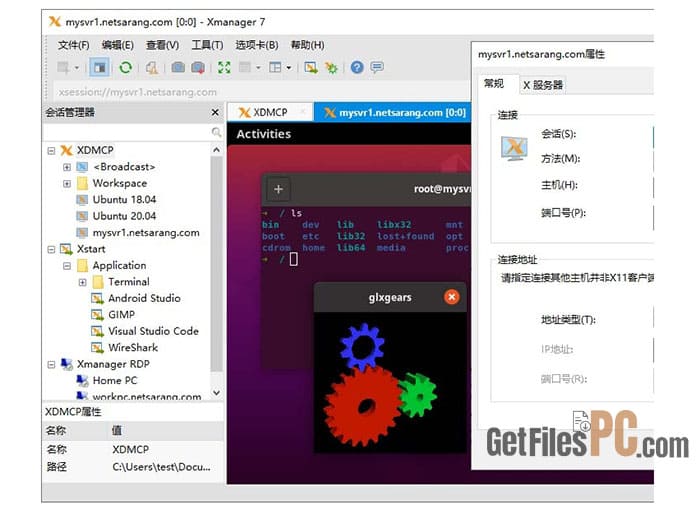Screen dimensions: 700x523
Task: Select XDMCP root item in tree
Action: point(95,150)
